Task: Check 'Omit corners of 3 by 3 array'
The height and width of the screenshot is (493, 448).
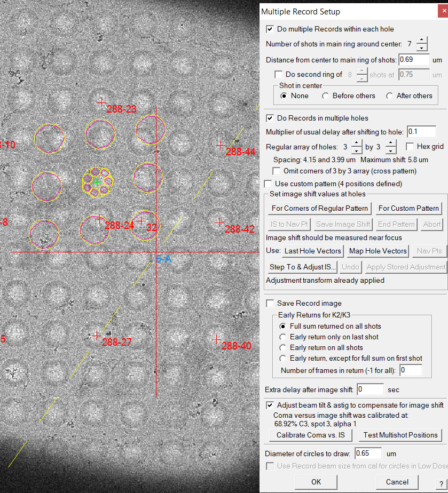Action: 277,171
